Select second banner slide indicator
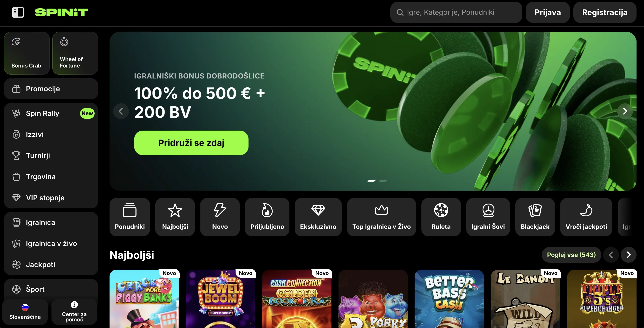This screenshot has width=644, height=328. pos(383,180)
